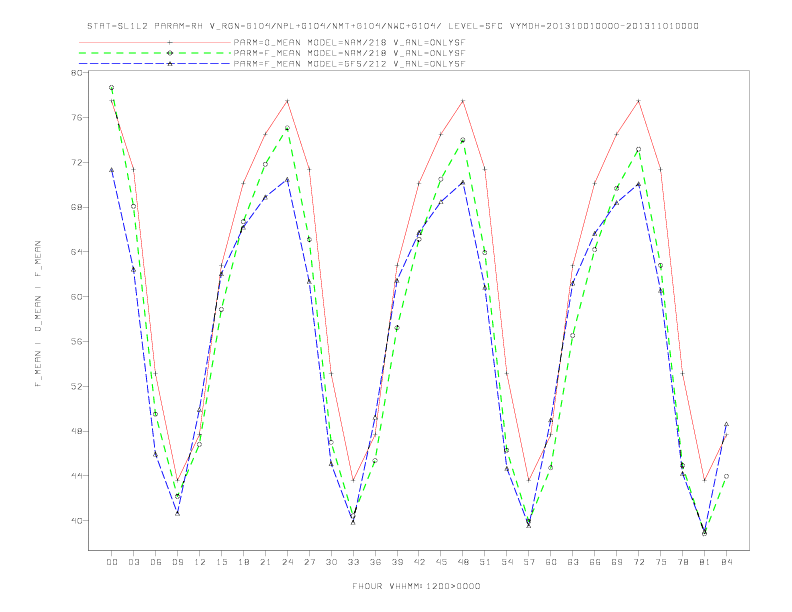Click the blue dashed legend line sample
Image resolution: width=792 pixels, height=612 pixels.
point(155,64)
